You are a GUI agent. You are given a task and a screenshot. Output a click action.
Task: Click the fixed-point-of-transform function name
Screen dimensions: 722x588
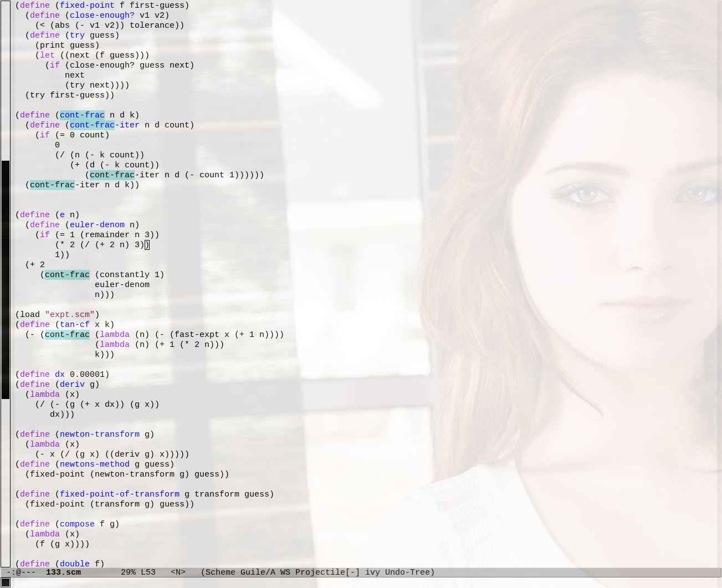tap(120, 494)
